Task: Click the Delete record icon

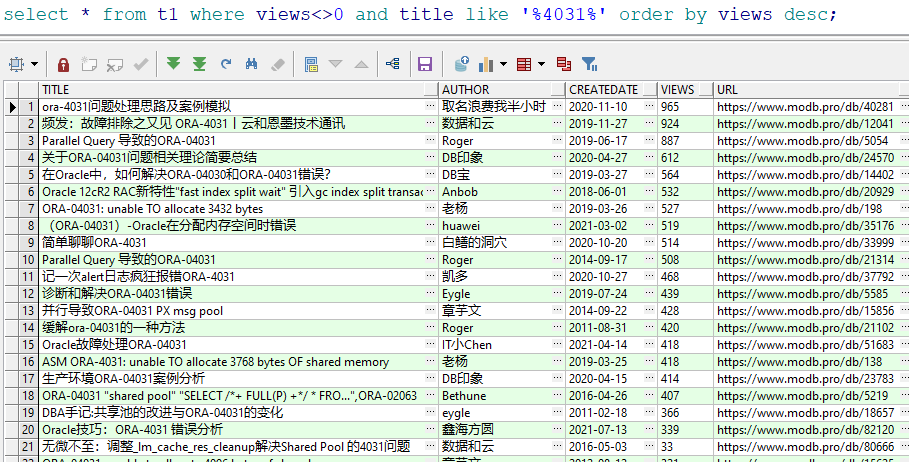Action: [115, 64]
